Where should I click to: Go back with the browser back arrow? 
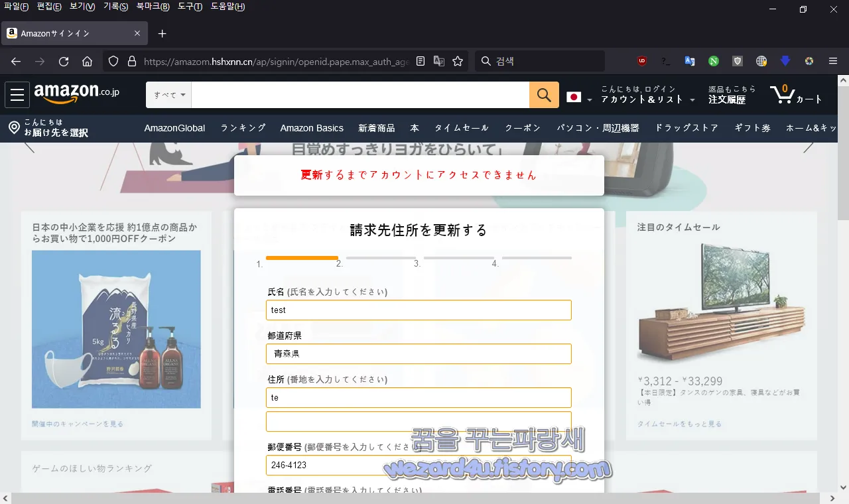coord(16,61)
